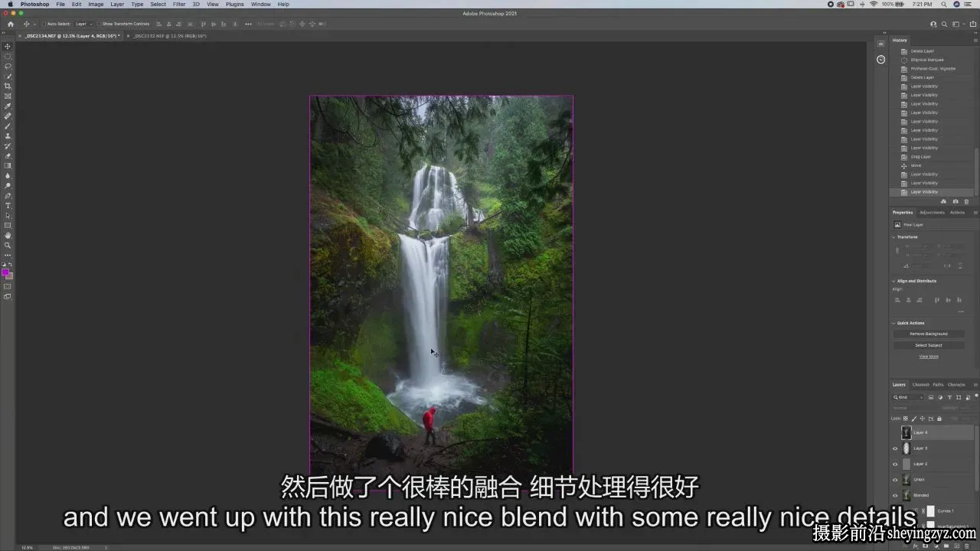Select the Elliptical Marquee history state
Viewport: 980px width, 551px height.
pos(927,60)
